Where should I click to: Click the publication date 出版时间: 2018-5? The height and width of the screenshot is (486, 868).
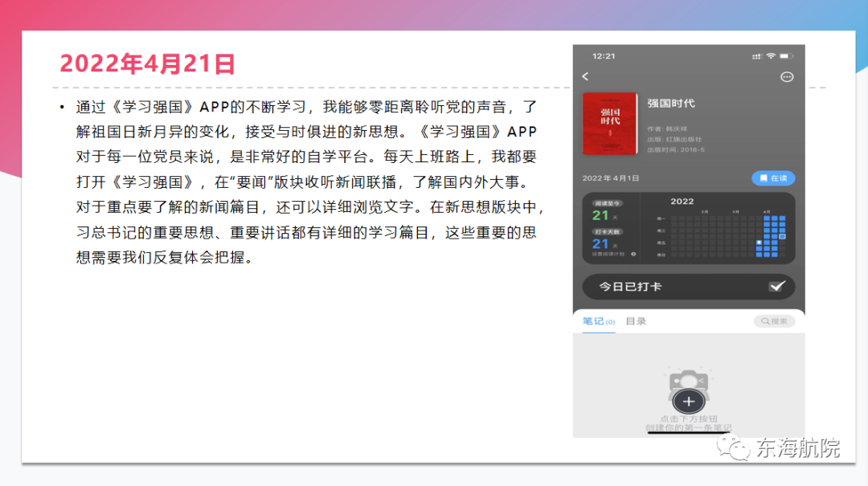[x=676, y=150]
